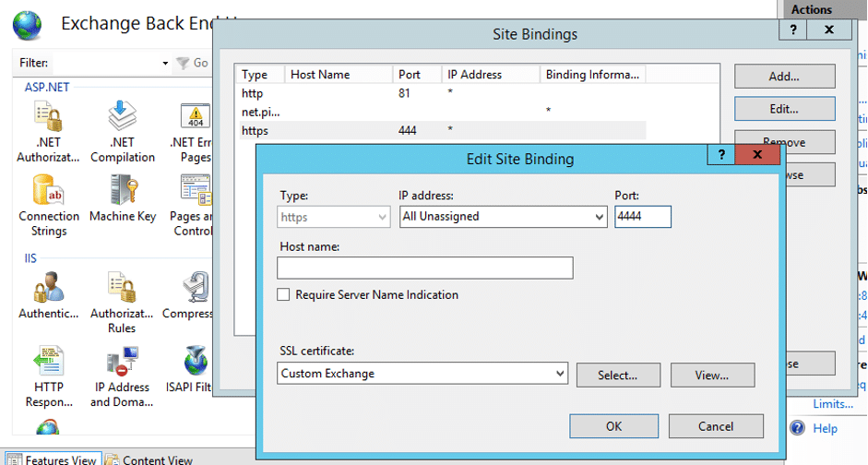Open the Authentication feature icon

point(49,287)
